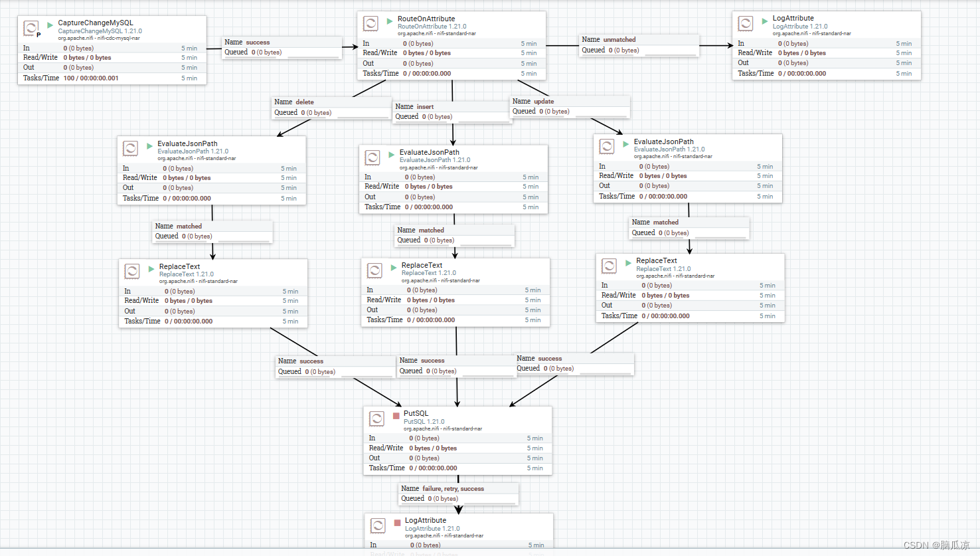The width and height of the screenshot is (980, 556).
Task: Click the EvaluateJsonPath icon on the update branch
Action: click(x=607, y=147)
